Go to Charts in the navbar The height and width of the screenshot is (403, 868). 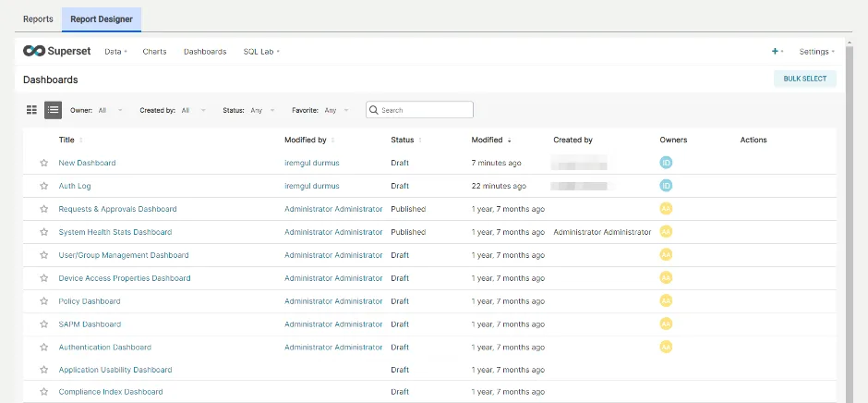coord(154,52)
